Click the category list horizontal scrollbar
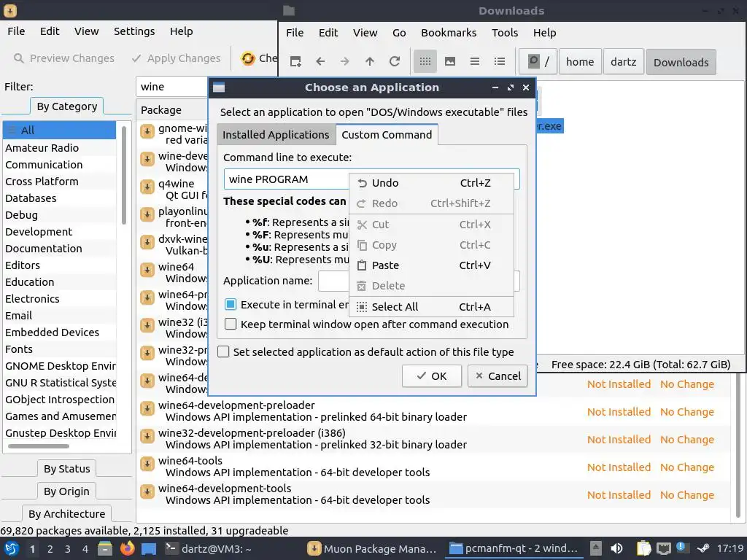The image size is (747, 560). point(39,446)
